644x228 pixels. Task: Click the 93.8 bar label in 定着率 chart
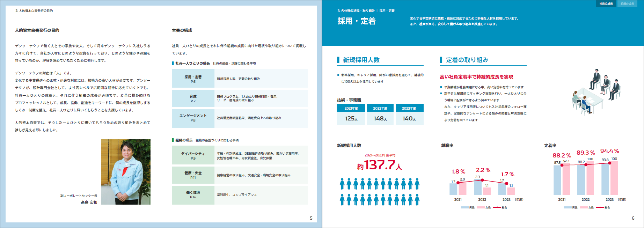coord(605,160)
